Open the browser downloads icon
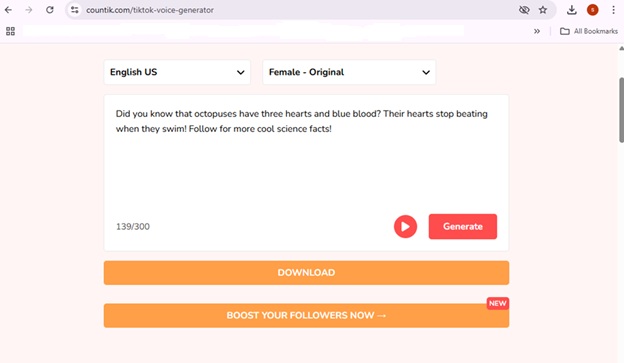Image resolution: width=624 pixels, height=363 pixels. [x=572, y=10]
